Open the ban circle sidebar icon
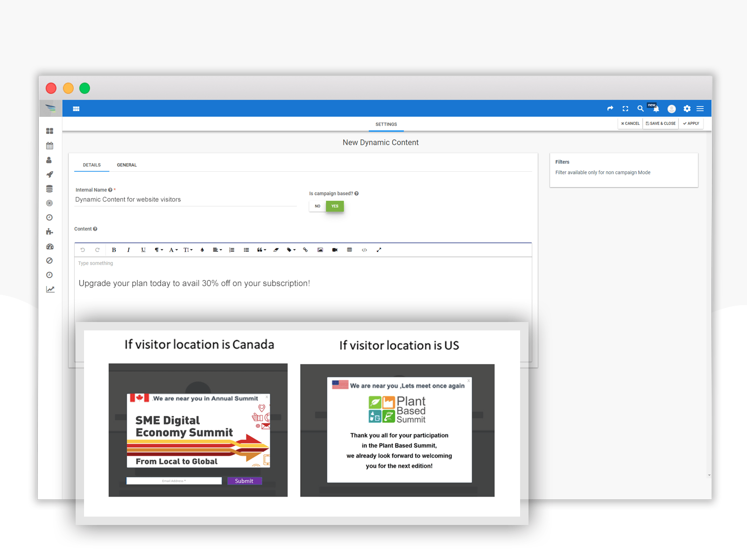Viewport: 747px width, 560px height. coord(49,261)
